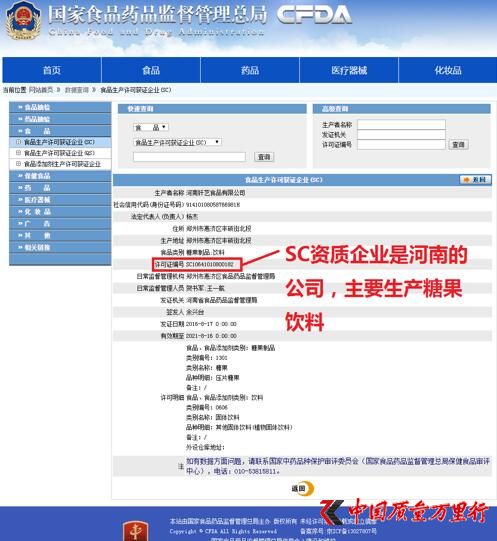Expand the 食品生产许可获证企业(QS) tree node

coord(19,153)
